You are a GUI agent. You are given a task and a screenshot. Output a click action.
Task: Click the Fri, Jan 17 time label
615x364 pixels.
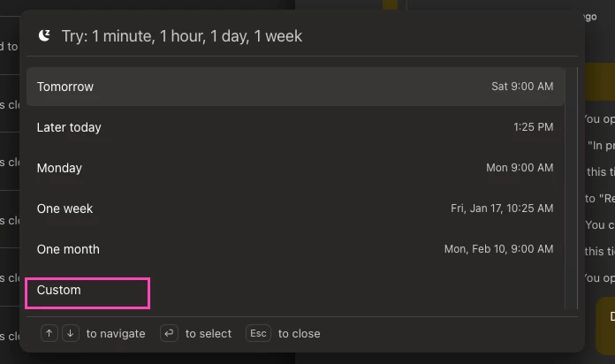(x=502, y=209)
